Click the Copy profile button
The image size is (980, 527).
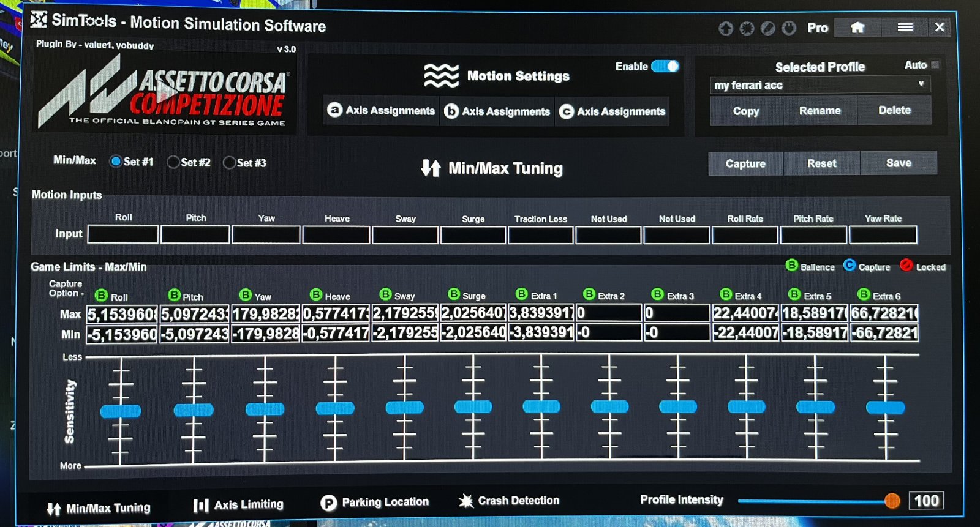pos(746,111)
